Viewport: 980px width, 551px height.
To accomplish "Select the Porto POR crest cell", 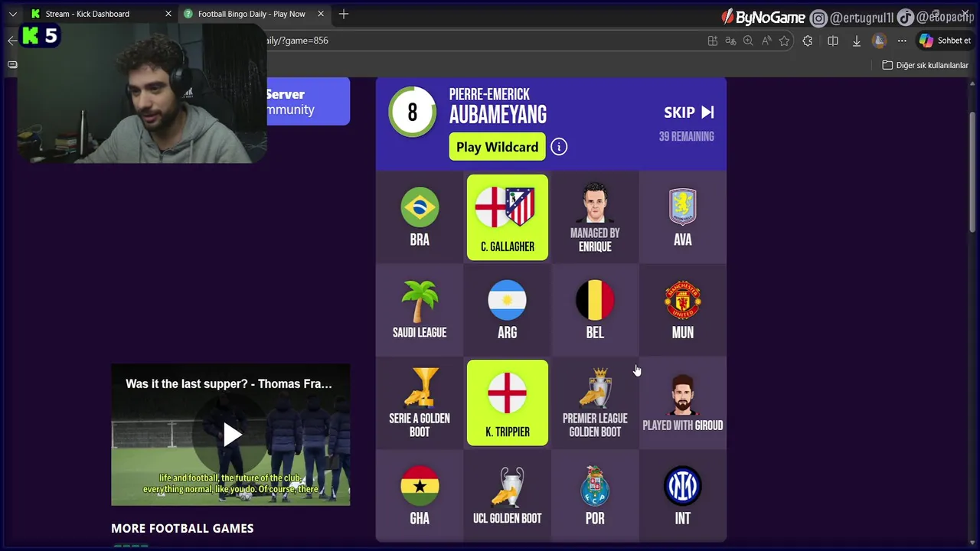I will tap(595, 496).
